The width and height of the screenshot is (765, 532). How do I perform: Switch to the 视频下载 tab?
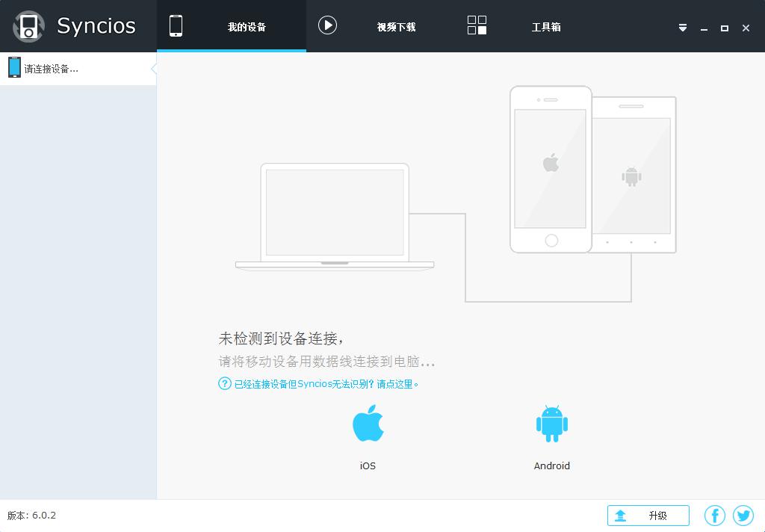[396, 27]
